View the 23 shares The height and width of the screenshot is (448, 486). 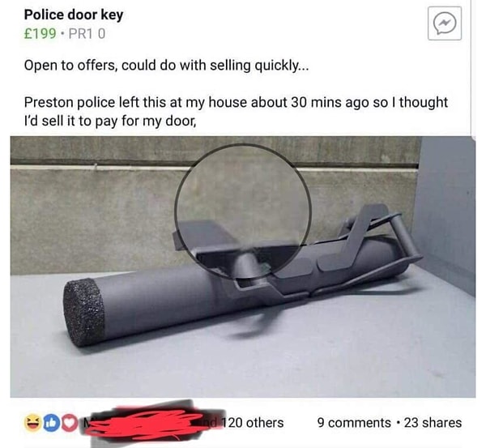[x=433, y=423]
